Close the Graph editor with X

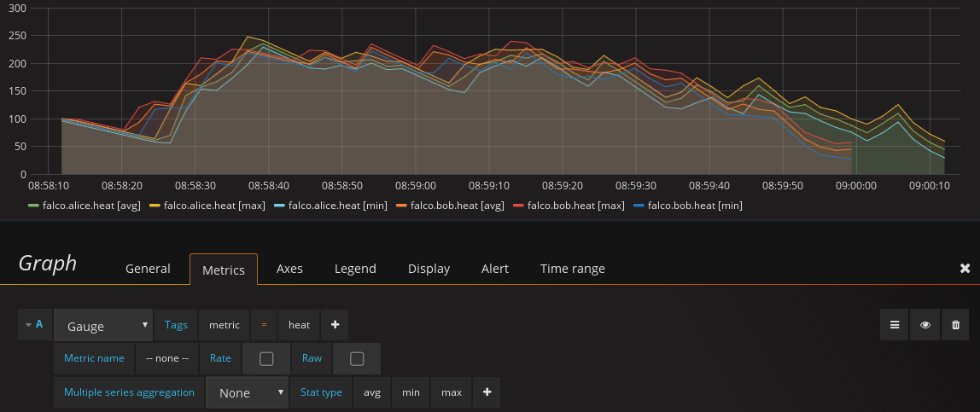tap(965, 268)
